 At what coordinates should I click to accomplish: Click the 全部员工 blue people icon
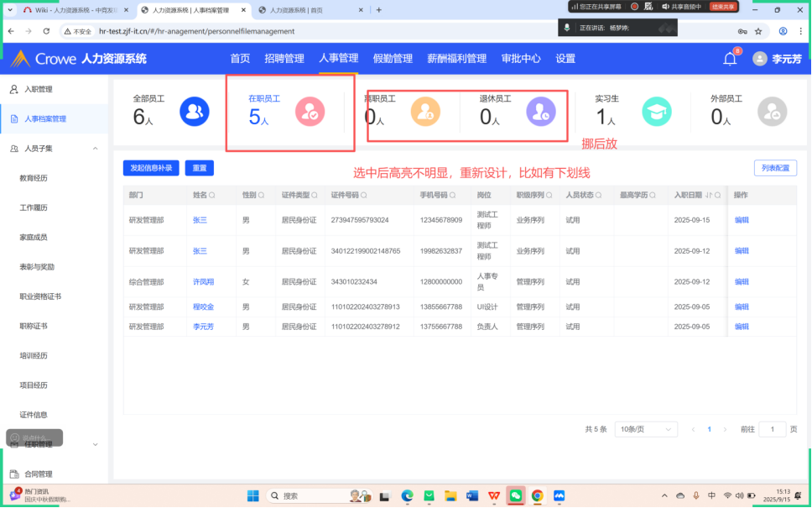click(195, 111)
